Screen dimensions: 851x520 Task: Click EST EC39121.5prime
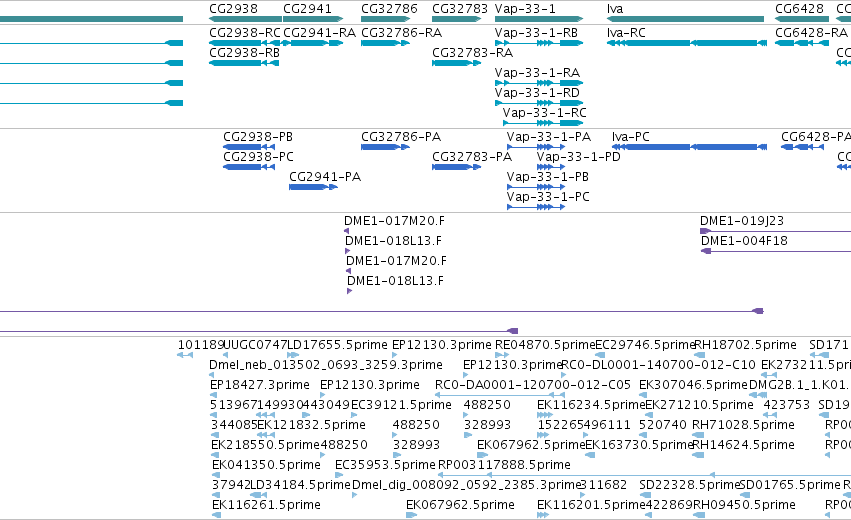[x=401, y=405]
